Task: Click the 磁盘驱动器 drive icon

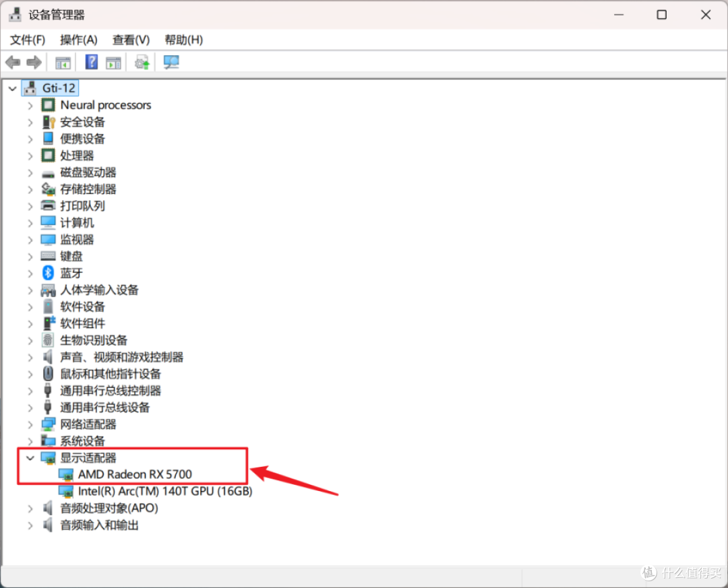Action: pos(49,174)
